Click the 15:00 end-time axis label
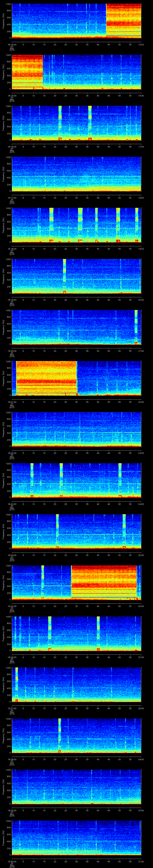Screen dimensions: 153x868 pos(141,44)
